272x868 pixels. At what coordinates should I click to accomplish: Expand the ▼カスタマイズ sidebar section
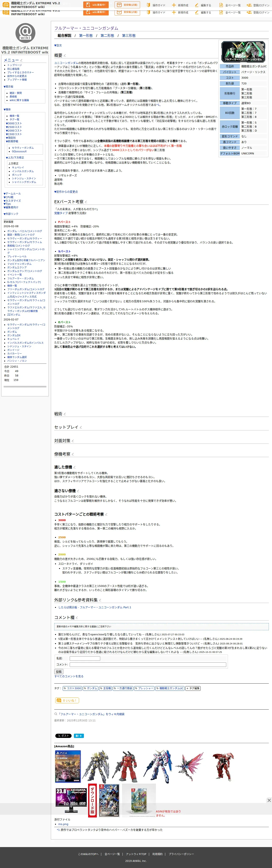[x=12, y=201]
